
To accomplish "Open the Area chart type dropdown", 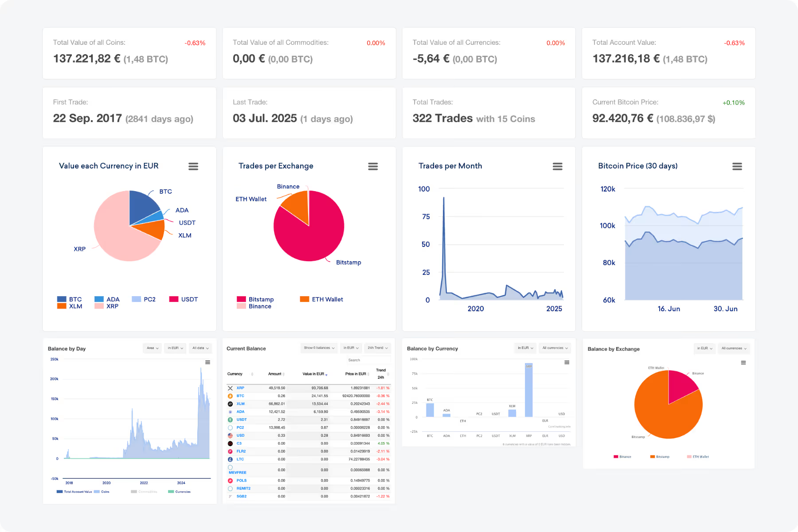I will coord(152,348).
